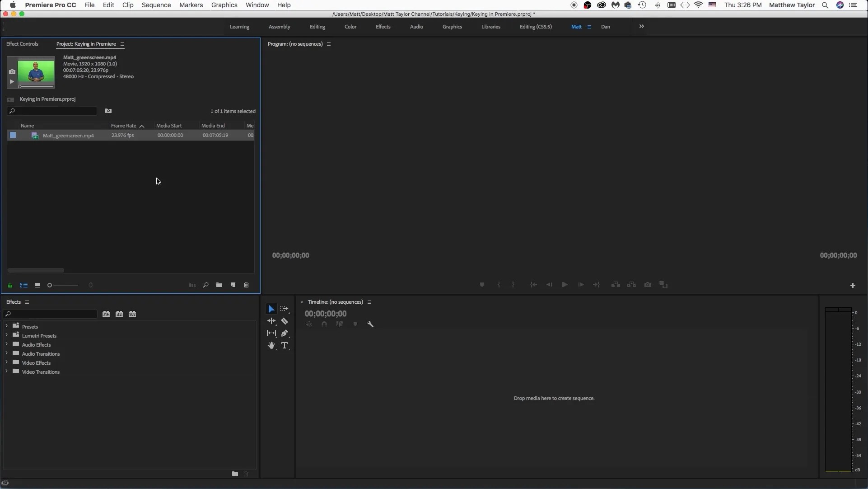The width and height of the screenshot is (868, 489).
Task: Expand the Lumetri Presets folder
Action: click(x=7, y=335)
